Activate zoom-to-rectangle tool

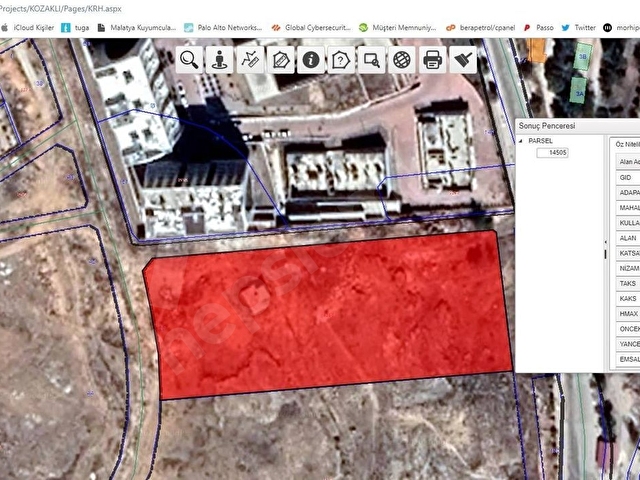click(x=371, y=60)
